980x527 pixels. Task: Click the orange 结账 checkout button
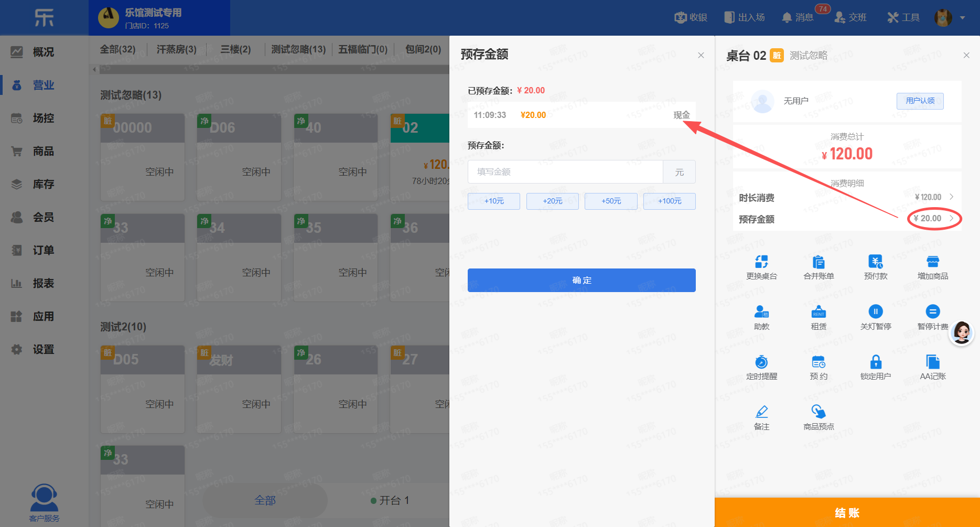[847, 512]
